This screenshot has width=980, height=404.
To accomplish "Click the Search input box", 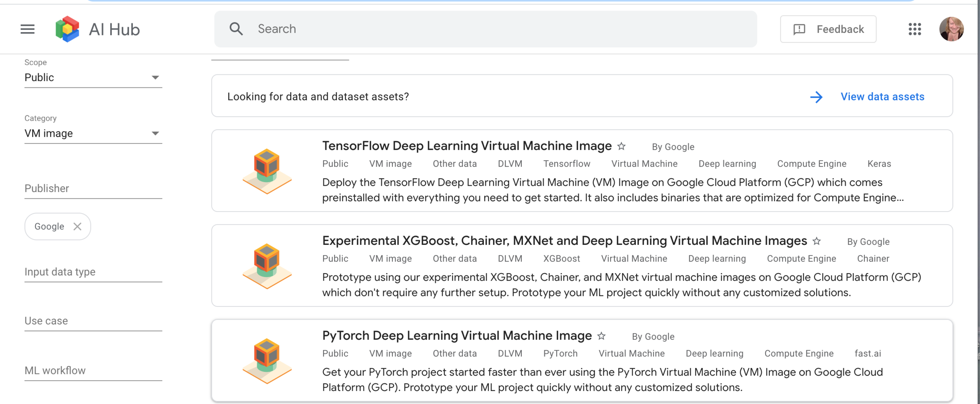I will [x=485, y=29].
